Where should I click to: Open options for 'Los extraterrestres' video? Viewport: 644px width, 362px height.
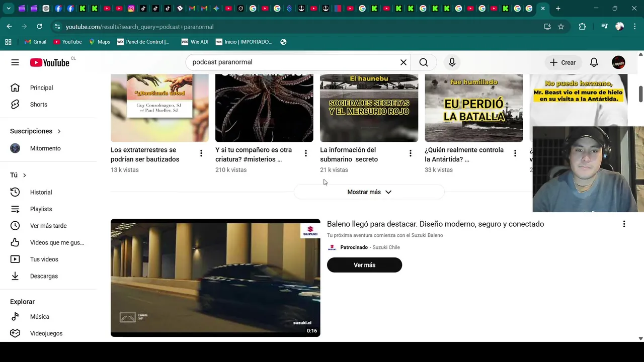[x=201, y=153]
